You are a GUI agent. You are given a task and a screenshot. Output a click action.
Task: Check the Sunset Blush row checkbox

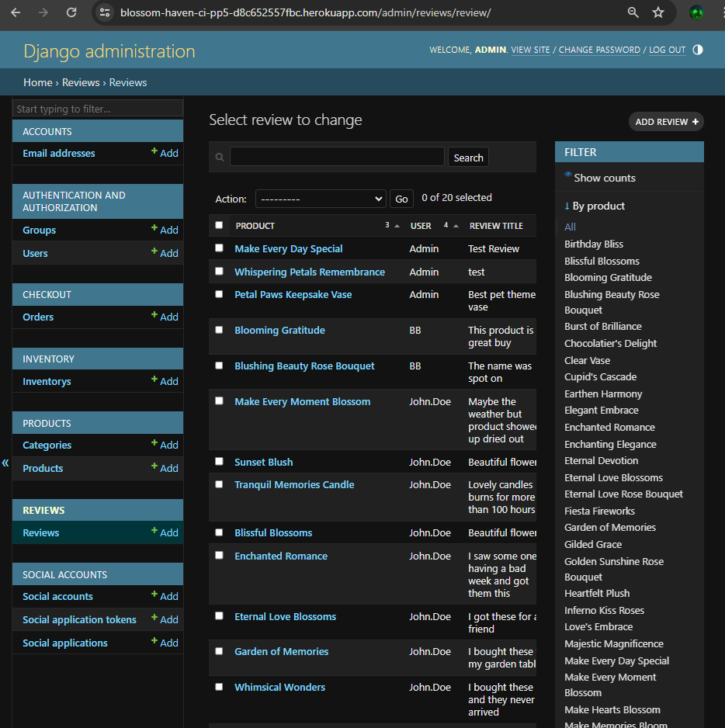click(x=219, y=462)
